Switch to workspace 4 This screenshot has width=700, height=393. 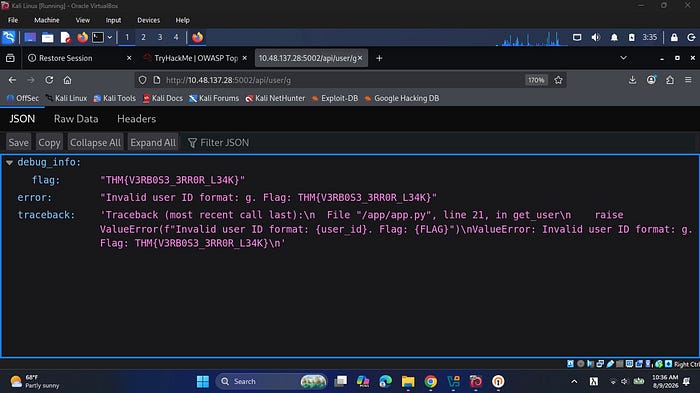(x=176, y=38)
